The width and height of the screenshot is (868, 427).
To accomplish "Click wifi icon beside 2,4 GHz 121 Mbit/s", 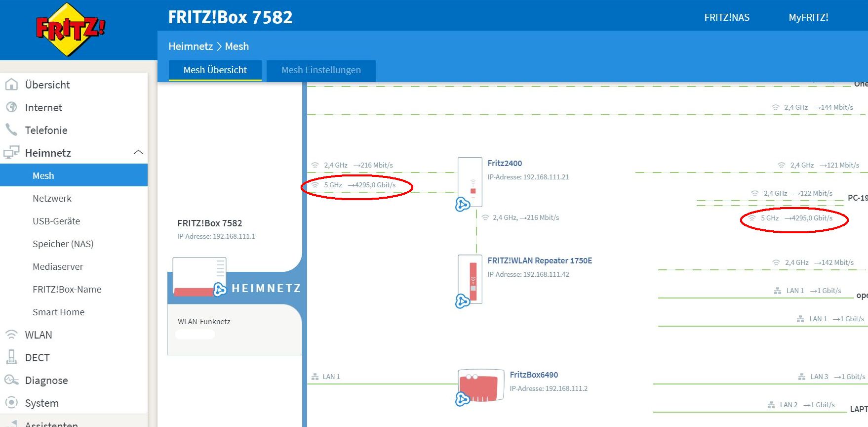I will (x=782, y=165).
